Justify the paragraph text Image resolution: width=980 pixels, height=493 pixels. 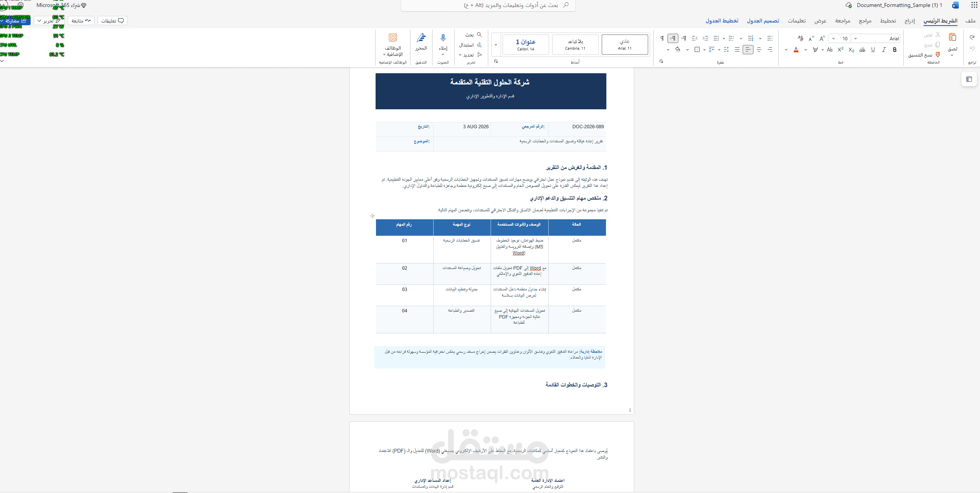pyautogui.click(x=737, y=50)
